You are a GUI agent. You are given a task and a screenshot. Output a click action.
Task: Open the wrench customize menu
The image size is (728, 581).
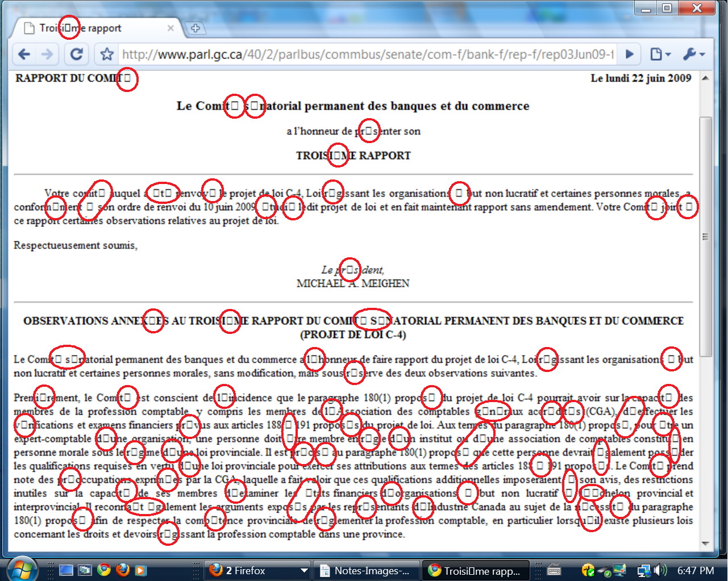coord(693,54)
